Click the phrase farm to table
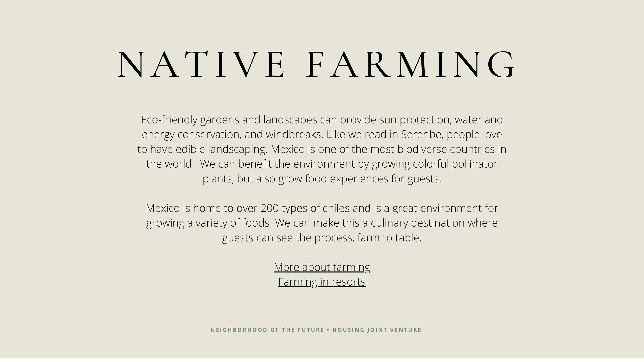Screen dimensions: 644x362 coord(389,238)
